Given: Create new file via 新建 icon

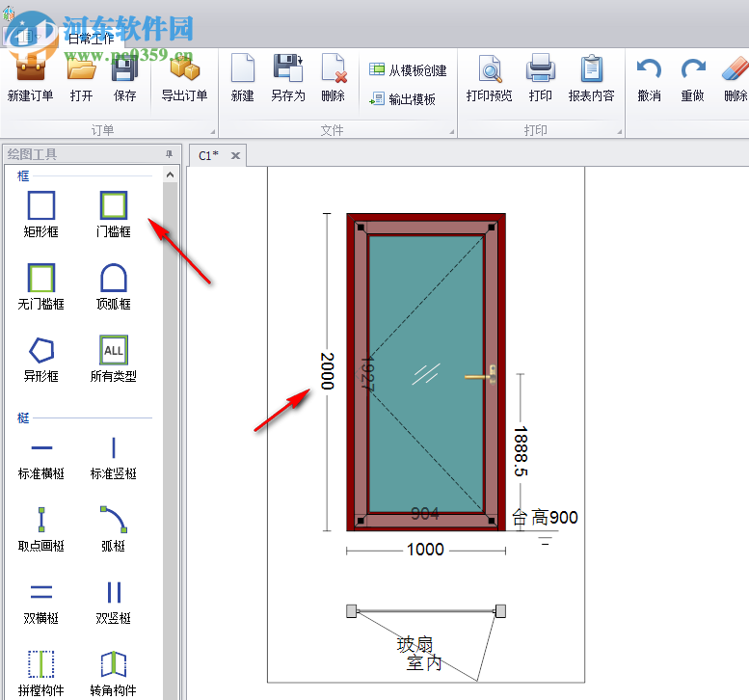Looking at the screenshot, I should point(243,68).
